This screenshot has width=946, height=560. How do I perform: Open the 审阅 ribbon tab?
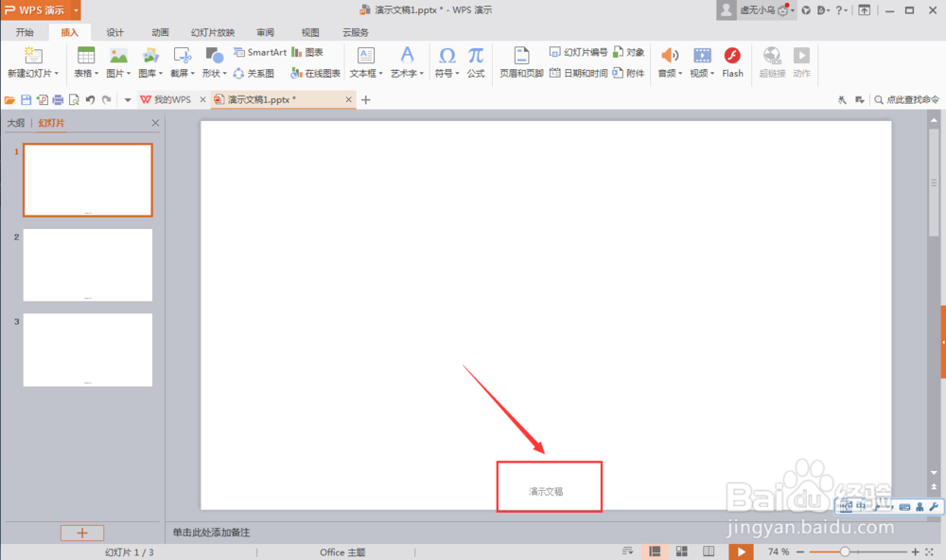click(x=265, y=32)
